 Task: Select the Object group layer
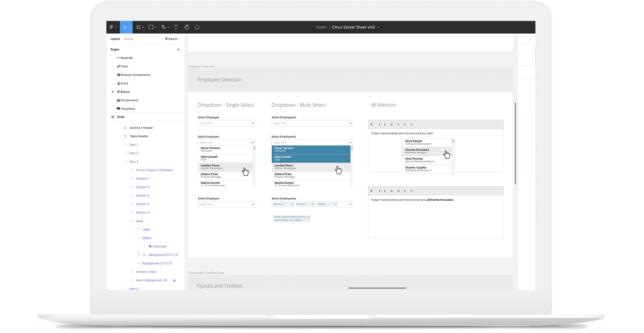tap(147, 238)
